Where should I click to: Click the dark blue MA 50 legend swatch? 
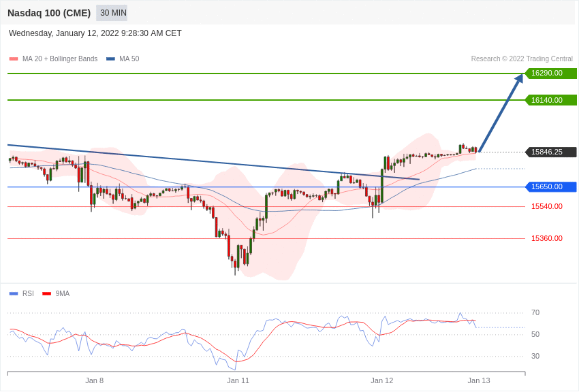[110, 59]
